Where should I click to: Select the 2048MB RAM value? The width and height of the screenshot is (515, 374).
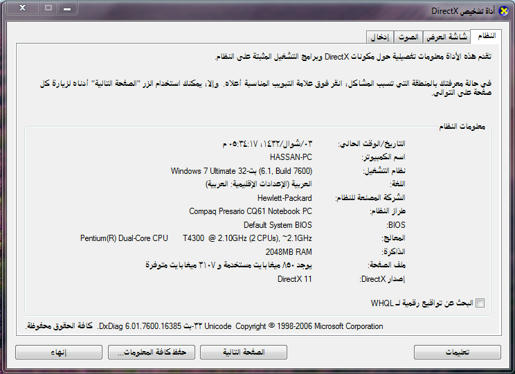289,252
